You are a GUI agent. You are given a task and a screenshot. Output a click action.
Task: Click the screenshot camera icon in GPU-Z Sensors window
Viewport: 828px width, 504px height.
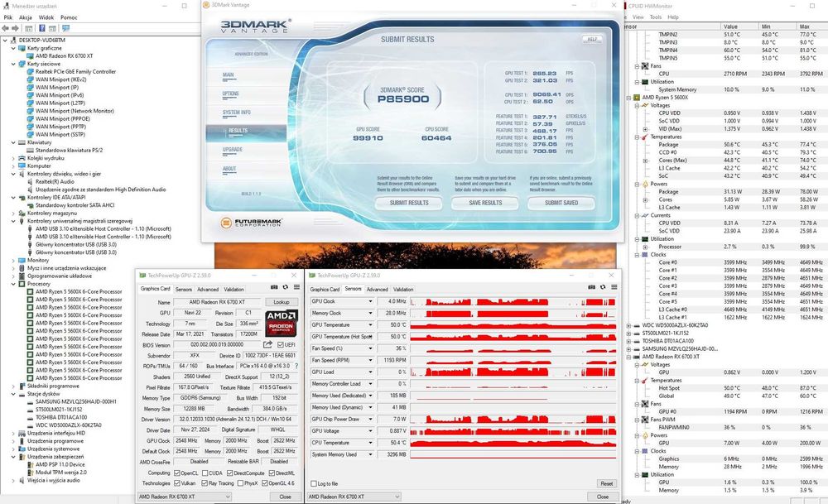(x=591, y=287)
